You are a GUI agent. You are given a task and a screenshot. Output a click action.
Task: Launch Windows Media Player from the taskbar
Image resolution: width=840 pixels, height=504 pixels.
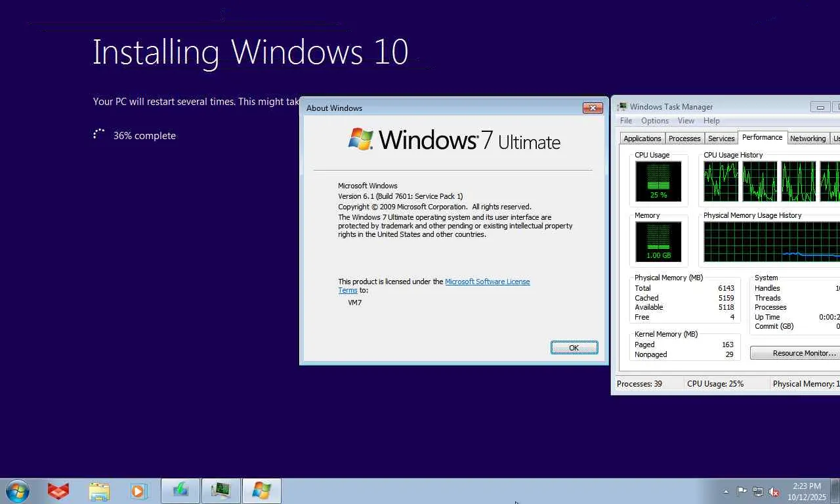click(138, 491)
